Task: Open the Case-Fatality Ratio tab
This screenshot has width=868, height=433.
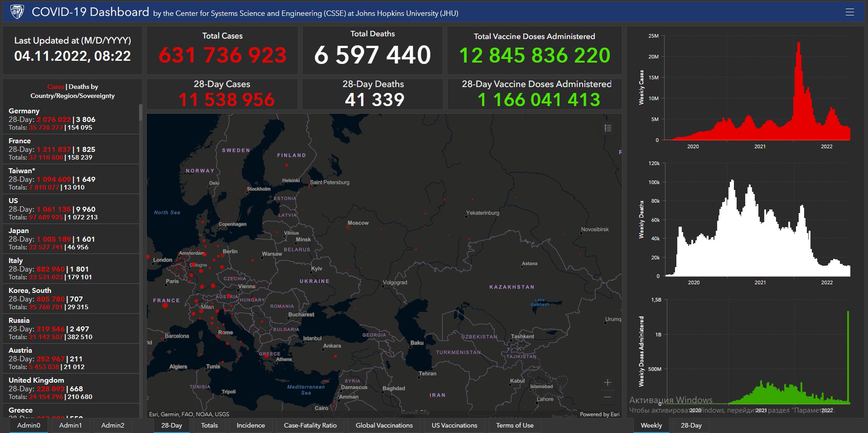Action: (310, 425)
